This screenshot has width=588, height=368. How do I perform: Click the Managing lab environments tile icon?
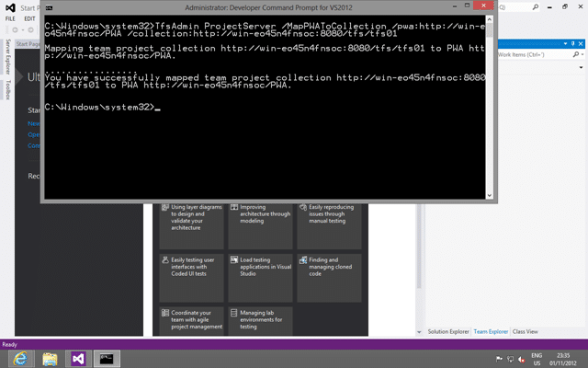(x=234, y=313)
